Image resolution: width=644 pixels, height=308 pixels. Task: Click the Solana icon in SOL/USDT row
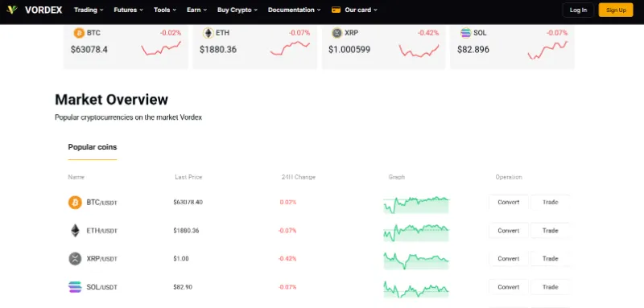[x=75, y=287]
